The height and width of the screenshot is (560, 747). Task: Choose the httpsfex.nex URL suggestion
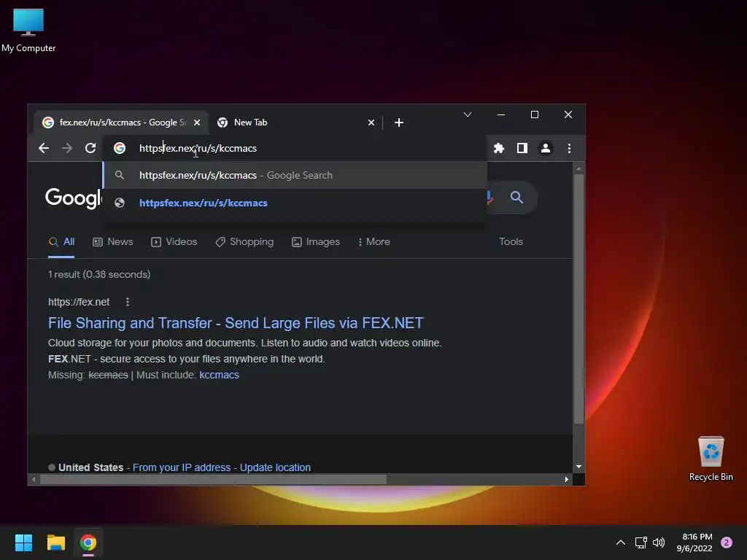click(295, 203)
